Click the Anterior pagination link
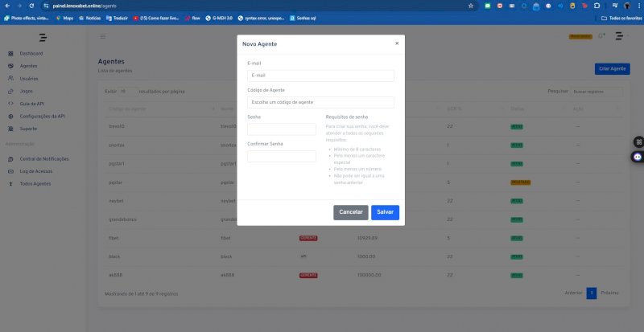This screenshot has width=644, height=332. [x=573, y=293]
